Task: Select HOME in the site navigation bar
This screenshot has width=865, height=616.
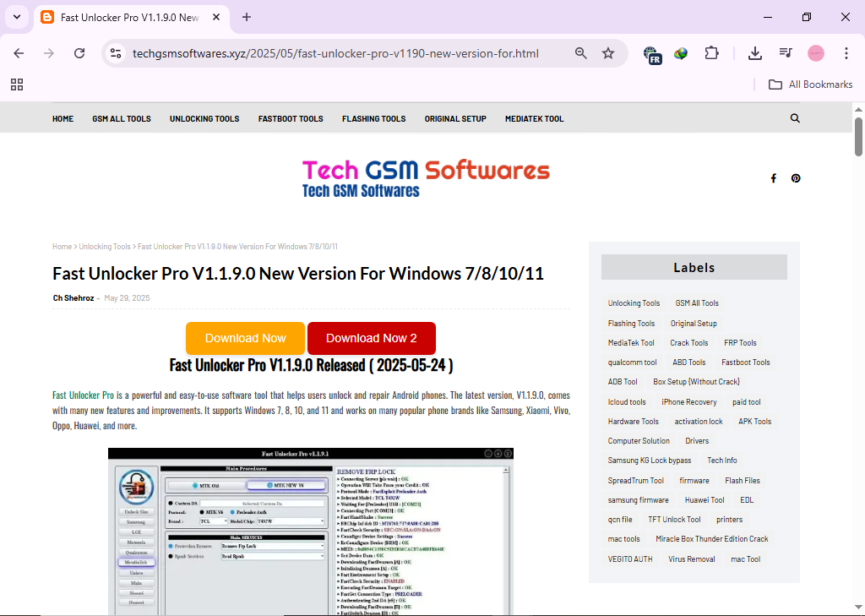Action: point(63,118)
